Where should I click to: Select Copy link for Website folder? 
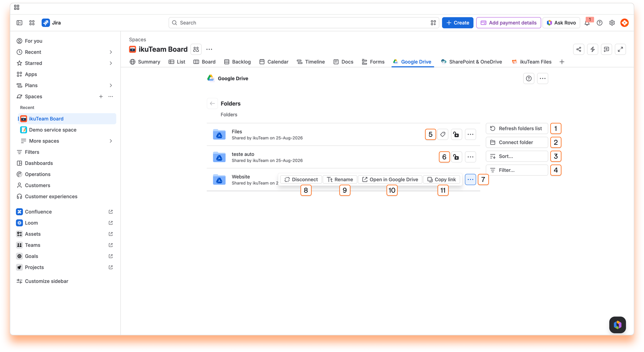tap(442, 179)
